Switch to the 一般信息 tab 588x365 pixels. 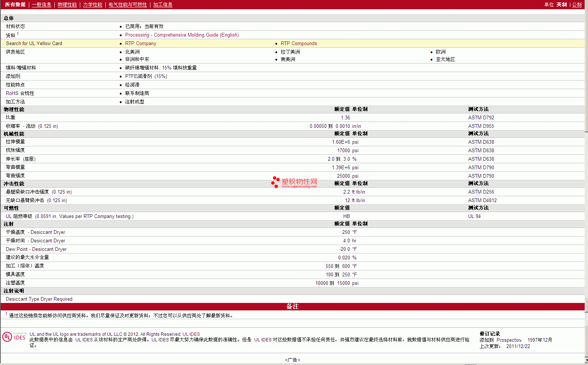click(41, 4)
